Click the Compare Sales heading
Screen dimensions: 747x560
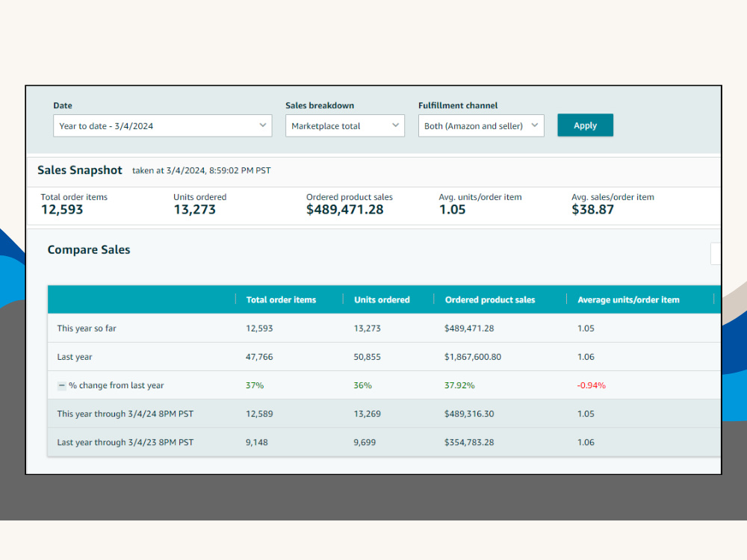click(89, 249)
